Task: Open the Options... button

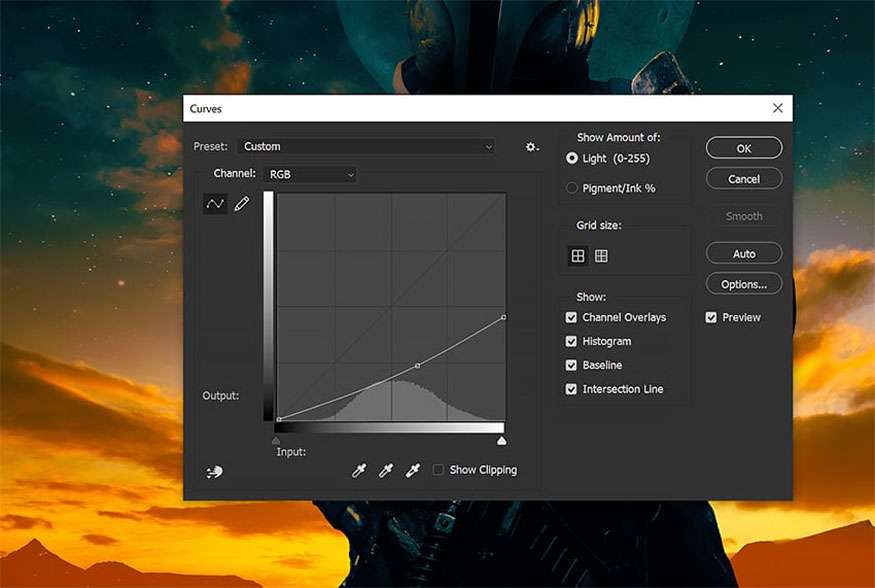Action: point(744,285)
